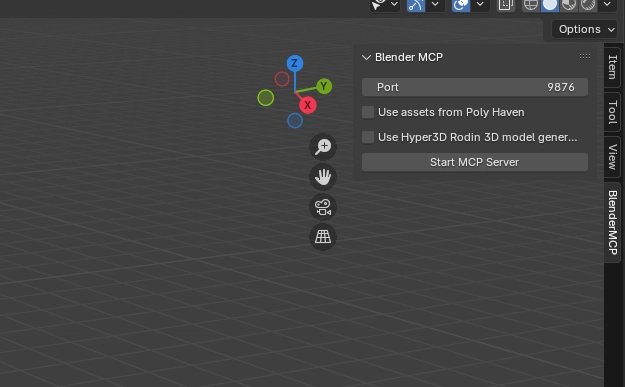Switch to Material Preview shading

pos(569,4)
